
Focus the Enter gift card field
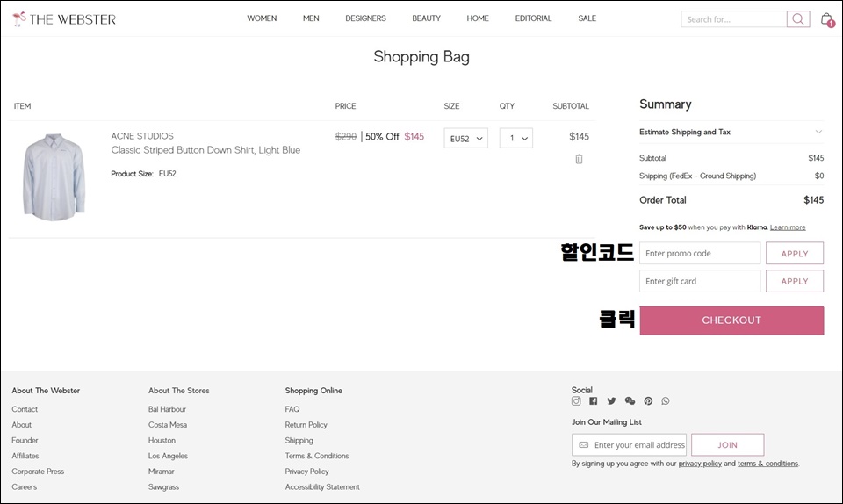coord(700,281)
